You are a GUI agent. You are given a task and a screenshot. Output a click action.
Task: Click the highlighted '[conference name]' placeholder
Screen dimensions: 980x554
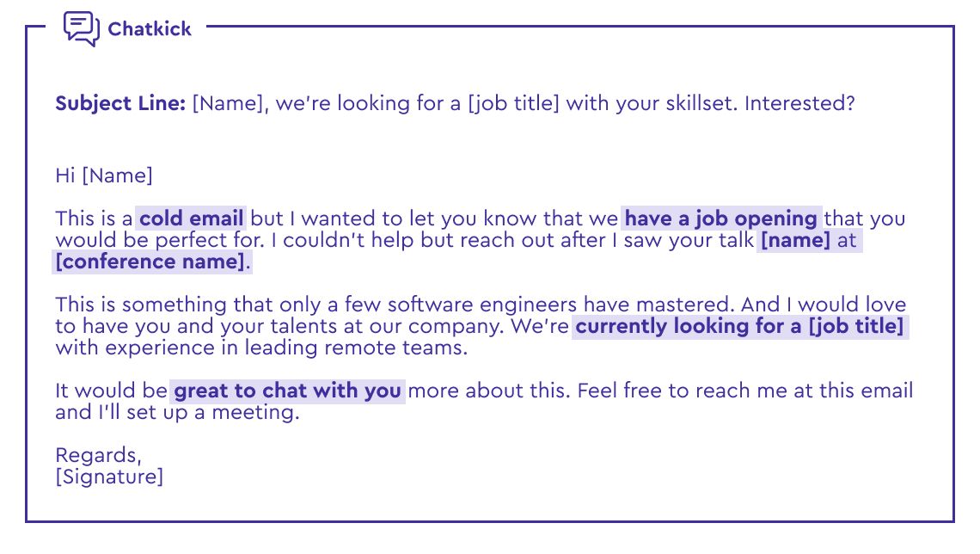coord(150,262)
